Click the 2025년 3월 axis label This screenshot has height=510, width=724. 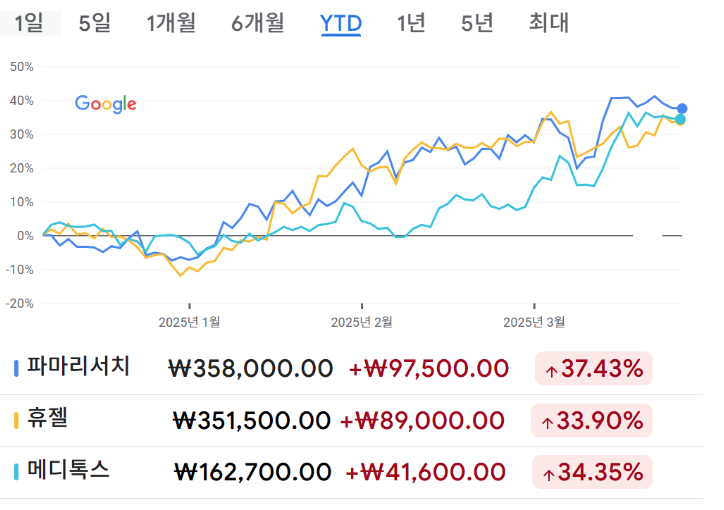click(x=534, y=322)
